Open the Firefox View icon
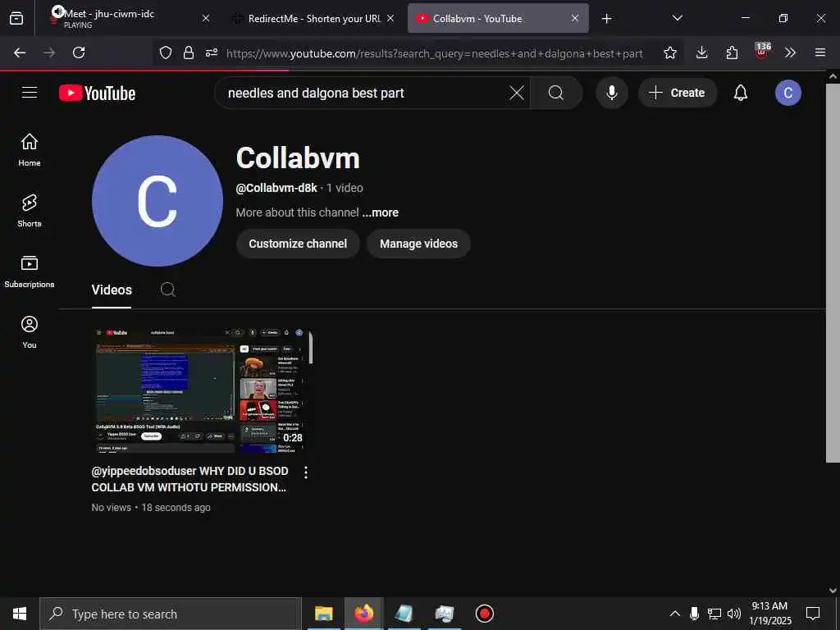Viewport: 840px width, 630px height. coord(16,18)
